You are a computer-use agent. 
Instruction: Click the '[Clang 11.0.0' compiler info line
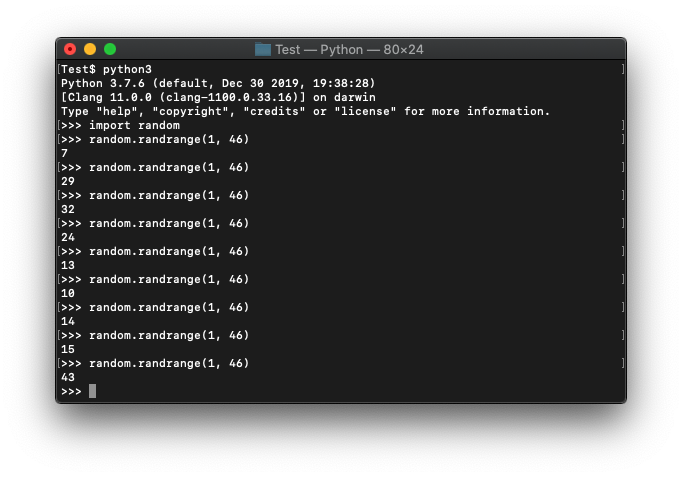click(218, 97)
